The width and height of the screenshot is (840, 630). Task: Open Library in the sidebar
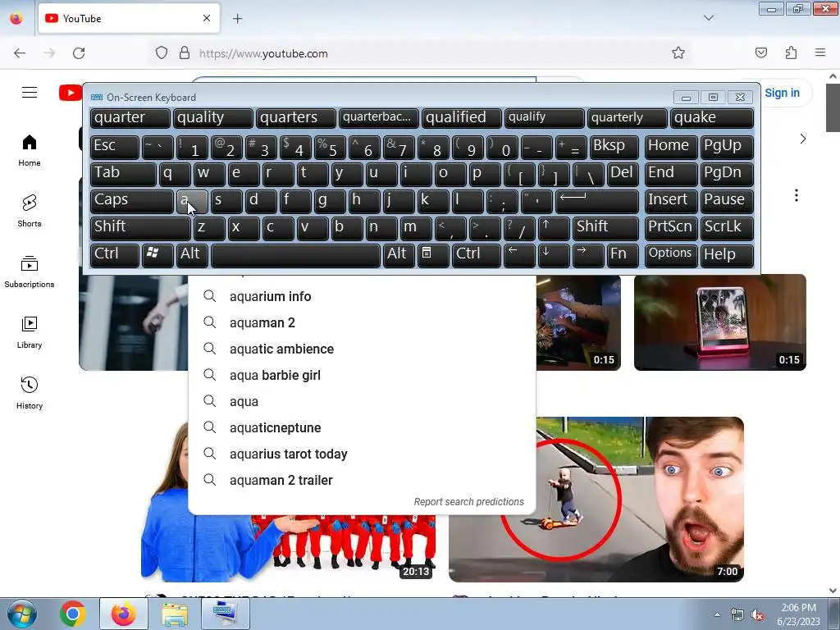coord(30,333)
